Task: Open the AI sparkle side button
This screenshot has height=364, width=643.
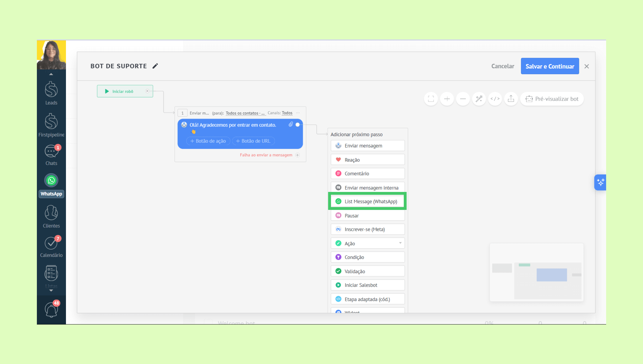Action: coord(600,182)
